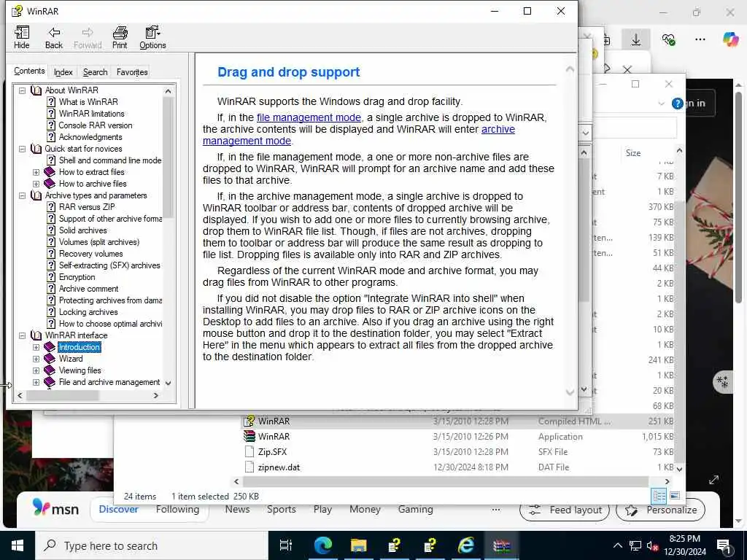Open the Archive comment topic

tap(88, 289)
